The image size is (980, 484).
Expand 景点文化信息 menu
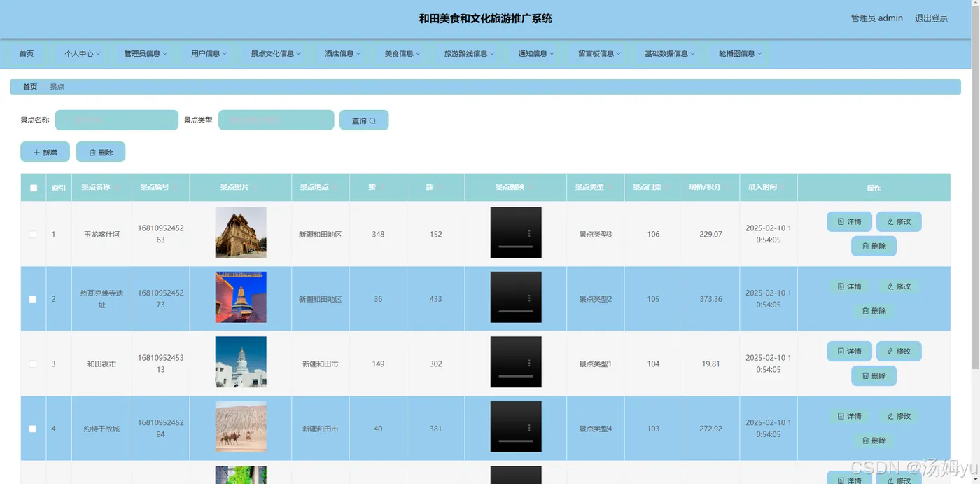(x=276, y=53)
